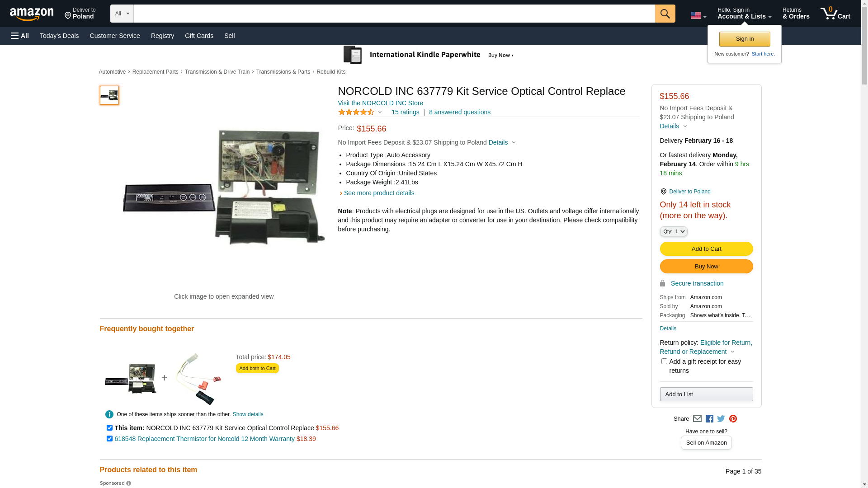This screenshot has width=868, height=488.
Task: Open the All hamburger menu
Action: [x=20, y=36]
